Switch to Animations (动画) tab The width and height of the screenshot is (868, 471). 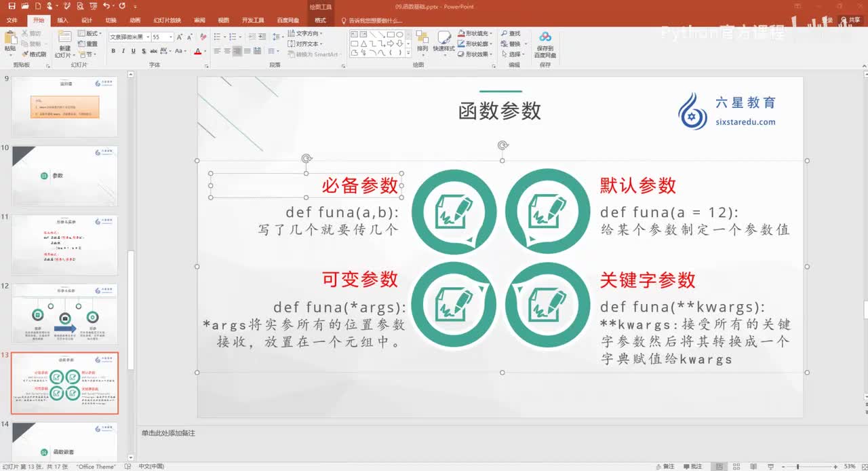point(135,20)
